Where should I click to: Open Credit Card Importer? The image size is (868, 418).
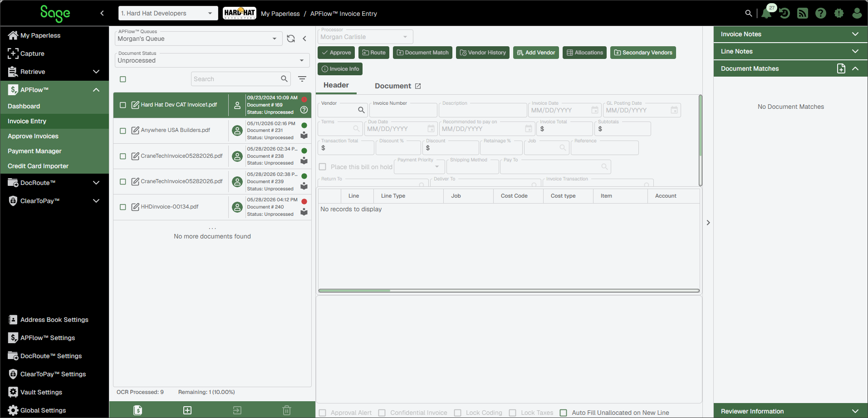tap(38, 166)
